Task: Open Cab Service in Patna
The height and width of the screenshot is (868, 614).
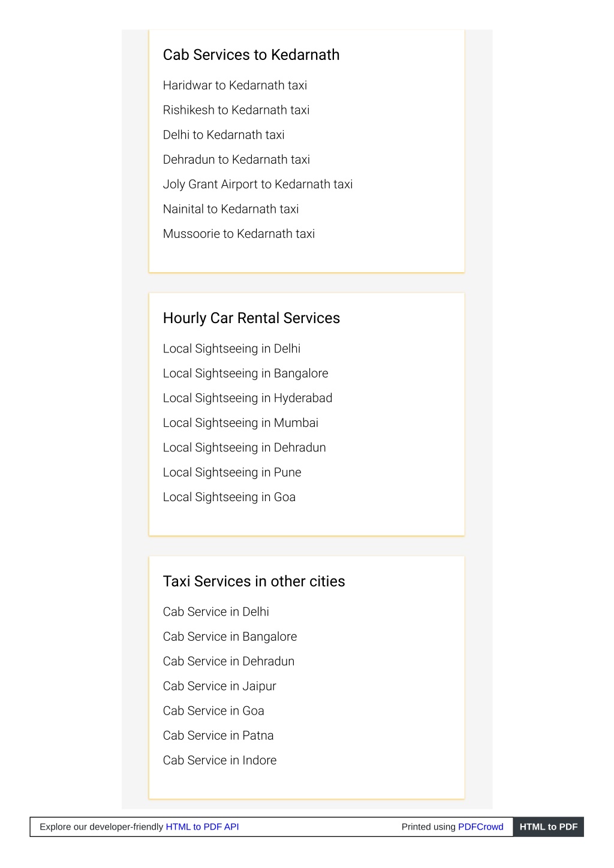Action: coord(218,736)
